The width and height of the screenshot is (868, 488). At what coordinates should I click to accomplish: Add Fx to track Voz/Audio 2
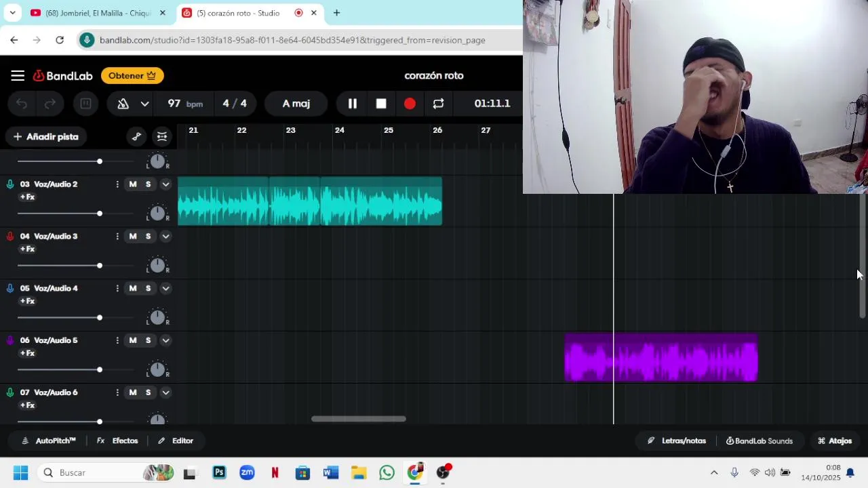(x=27, y=197)
